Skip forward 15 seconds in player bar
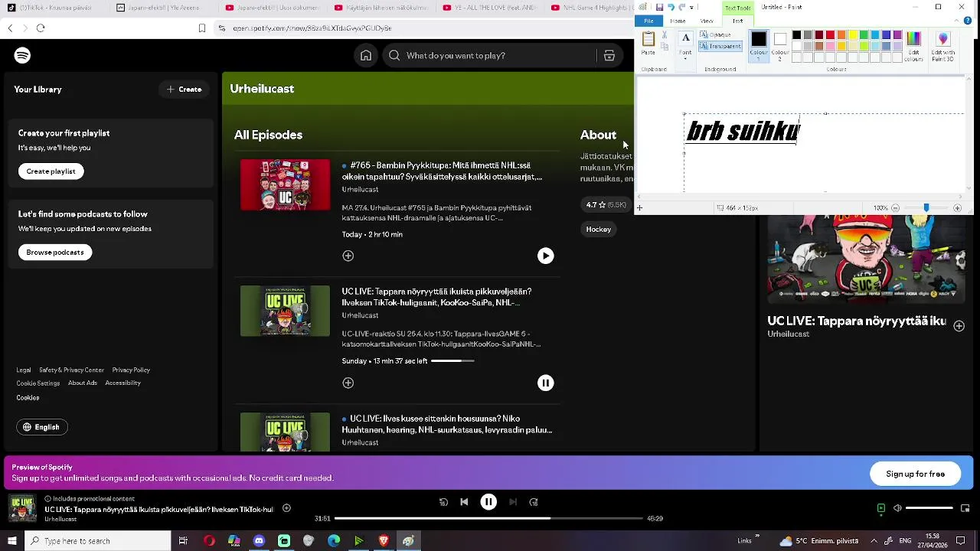The height and width of the screenshot is (551, 980). [534, 502]
